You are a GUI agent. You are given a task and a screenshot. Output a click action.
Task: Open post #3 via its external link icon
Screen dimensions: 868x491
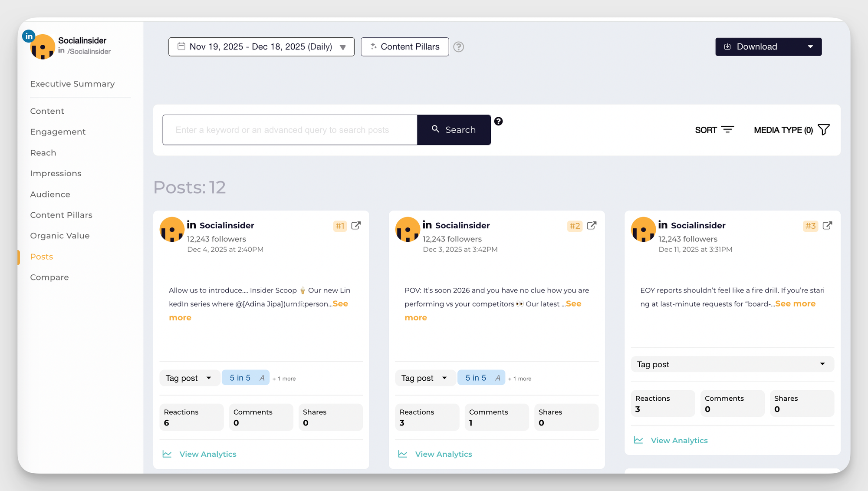tap(827, 226)
